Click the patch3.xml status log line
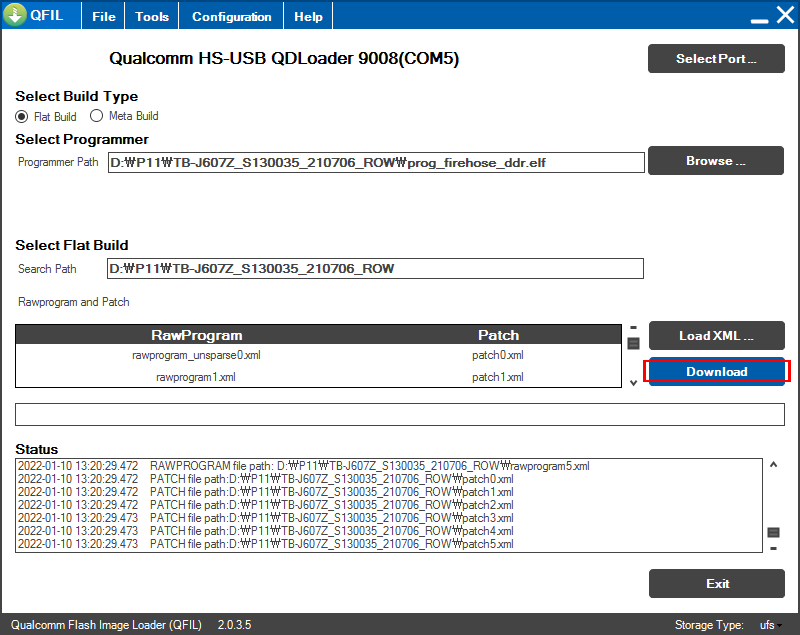This screenshot has height=635, width=800. tap(266, 518)
